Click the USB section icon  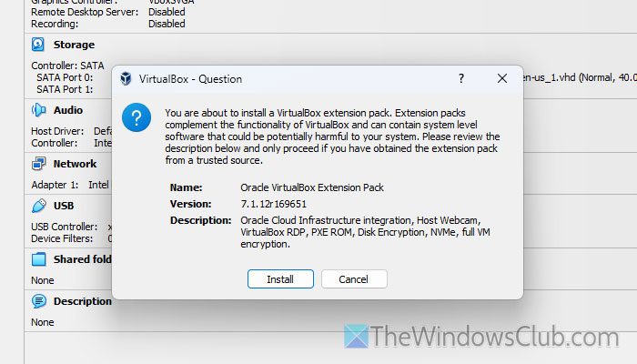pyautogui.click(x=38, y=206)
